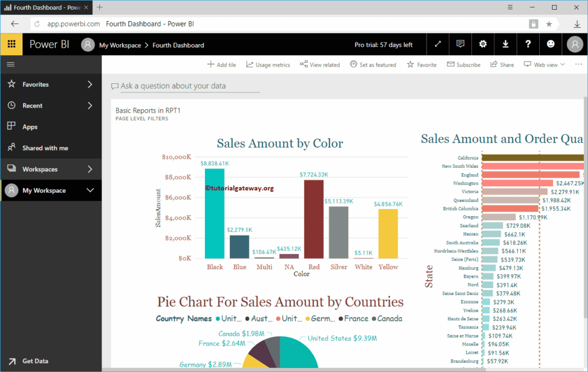Toggle Favorite for the Fourth Dashboard
The image size is (588, 372).
click(421, 64)
